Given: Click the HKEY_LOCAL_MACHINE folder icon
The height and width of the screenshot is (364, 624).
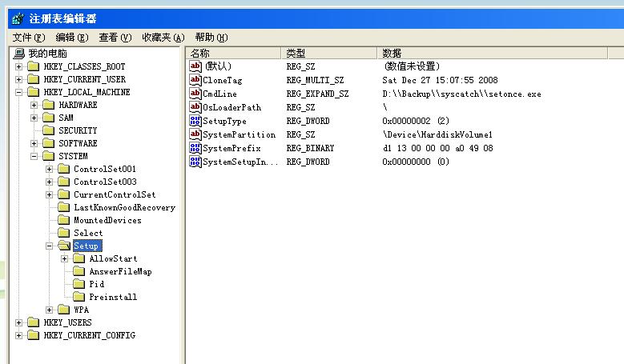Looking at the screenshot, I should coord(33,92).
